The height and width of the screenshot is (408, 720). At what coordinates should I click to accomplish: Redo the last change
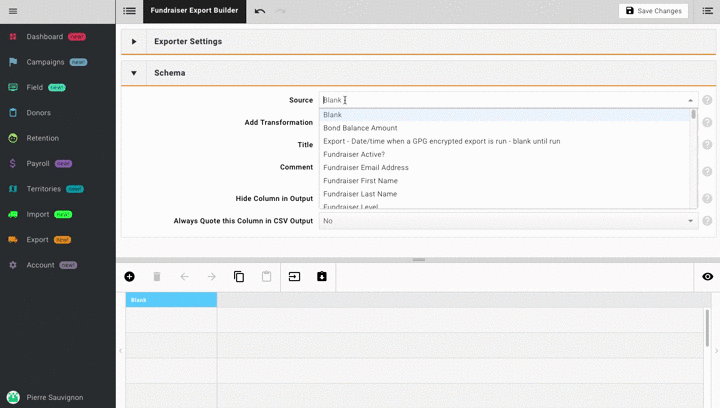click(x=280, y=11)
